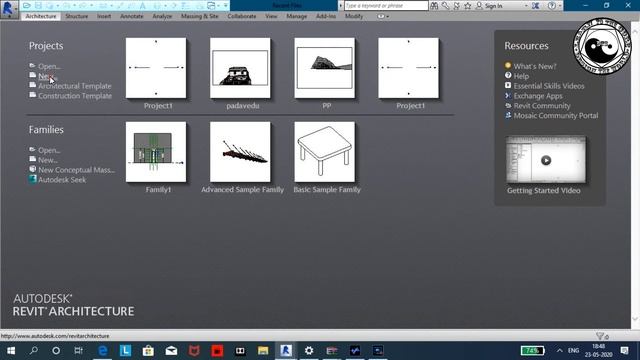Screen dimensions: 640x360
Task: Click the Open folder icon in Quick Access toolbar
Action: 27,6
